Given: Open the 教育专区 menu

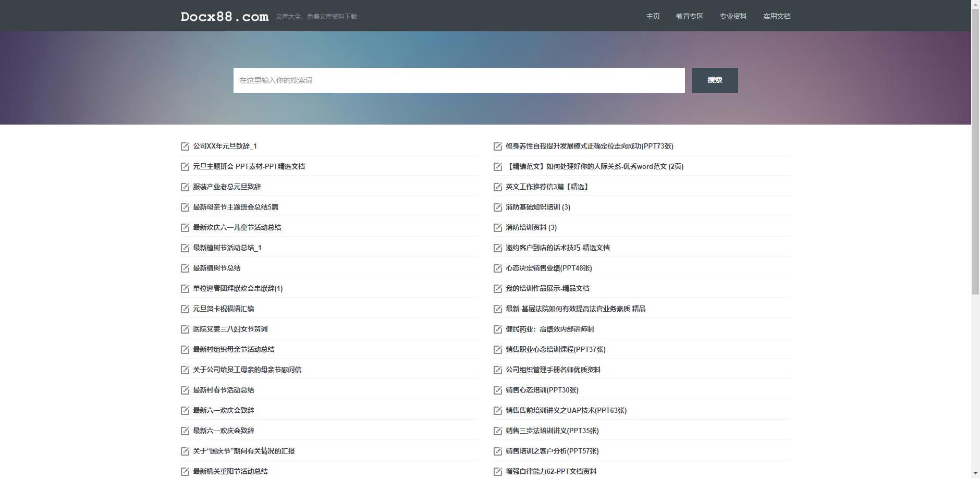Looking at the screenshot, I should (x=689, y=16).
